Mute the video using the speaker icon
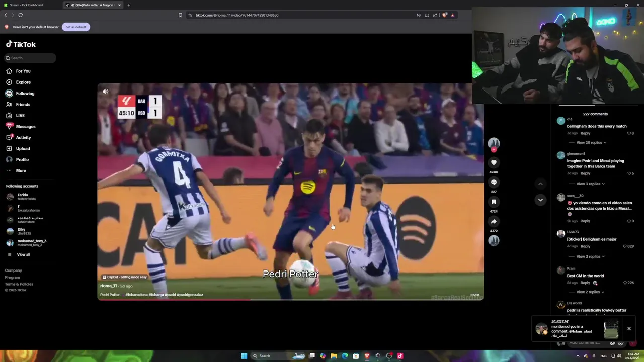Viewport: 644px width, 362px height. click(x=105, y=92)
